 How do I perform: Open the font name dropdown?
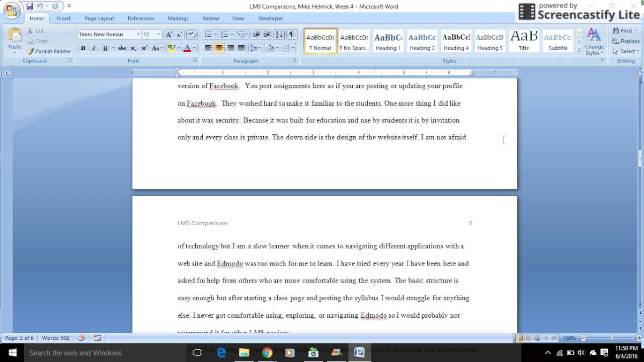point(138,34)
